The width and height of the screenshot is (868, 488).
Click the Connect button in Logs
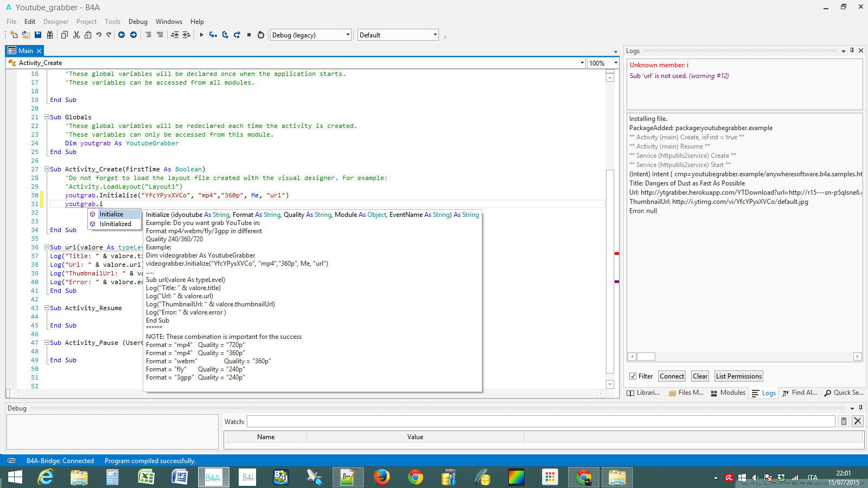[672, 376]
